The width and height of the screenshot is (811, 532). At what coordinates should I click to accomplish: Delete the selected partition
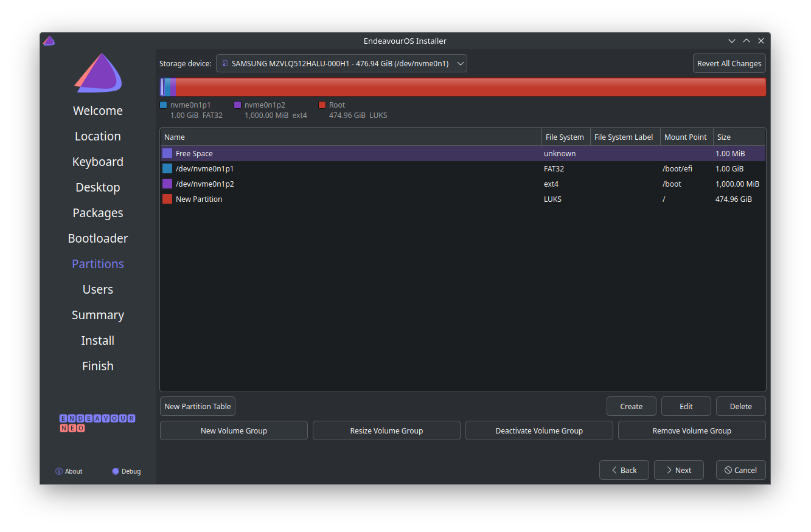(x=740, y=406)
